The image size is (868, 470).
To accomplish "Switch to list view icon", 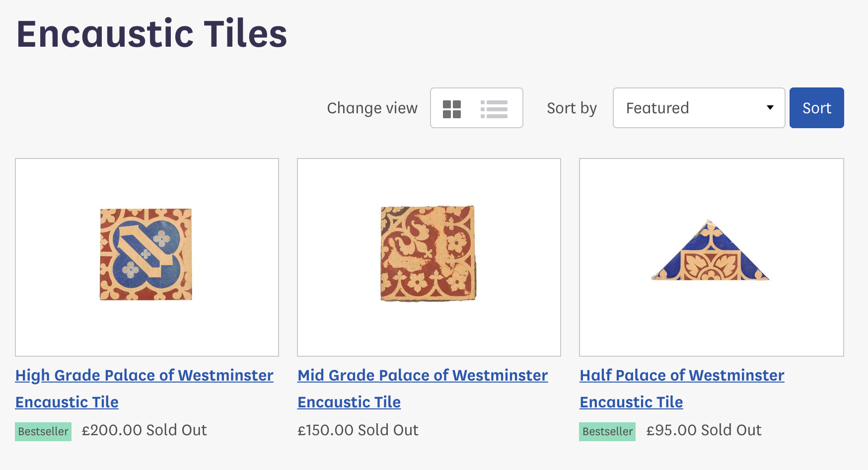I will (x=494, y=109).
